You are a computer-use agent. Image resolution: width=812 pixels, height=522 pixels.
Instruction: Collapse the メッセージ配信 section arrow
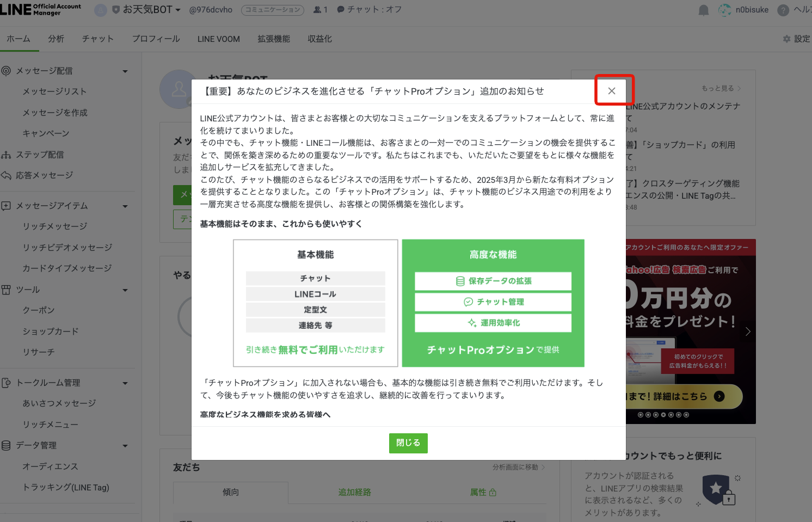pyautogui.click(x=125, y=71)
